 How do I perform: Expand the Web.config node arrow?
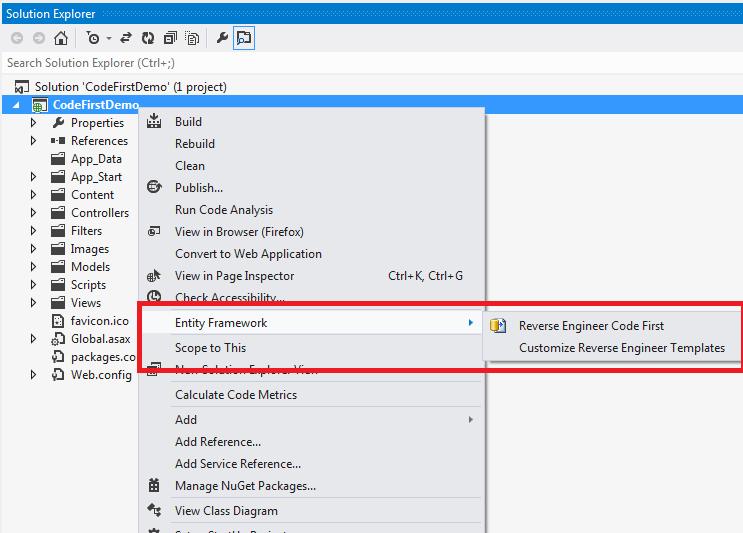(33, 375)
